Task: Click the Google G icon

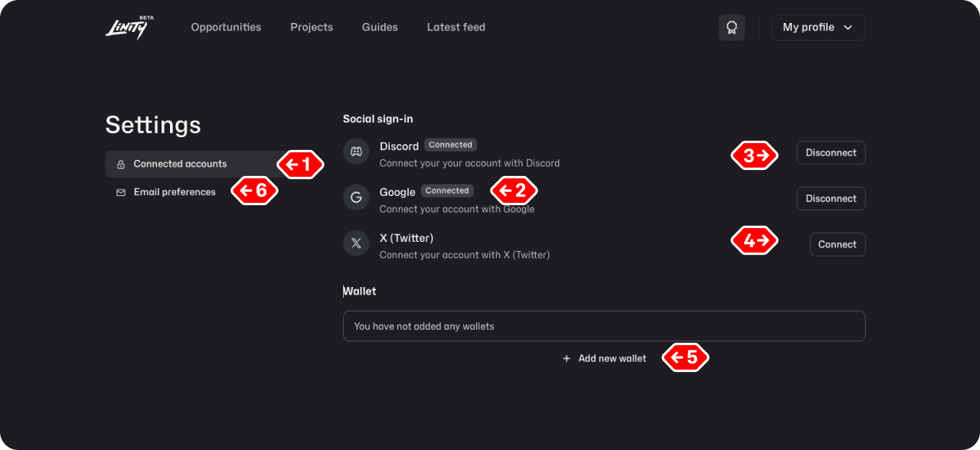Action: pos(356,197)
